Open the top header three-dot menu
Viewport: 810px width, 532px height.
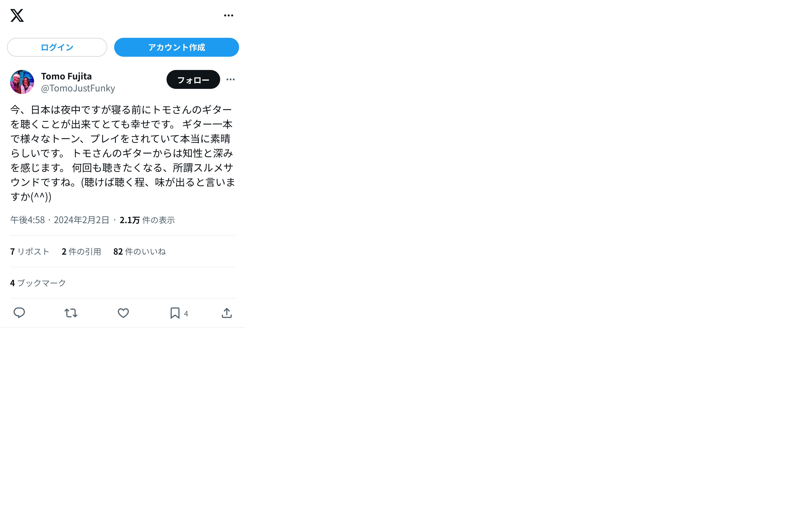click(229, 16)
